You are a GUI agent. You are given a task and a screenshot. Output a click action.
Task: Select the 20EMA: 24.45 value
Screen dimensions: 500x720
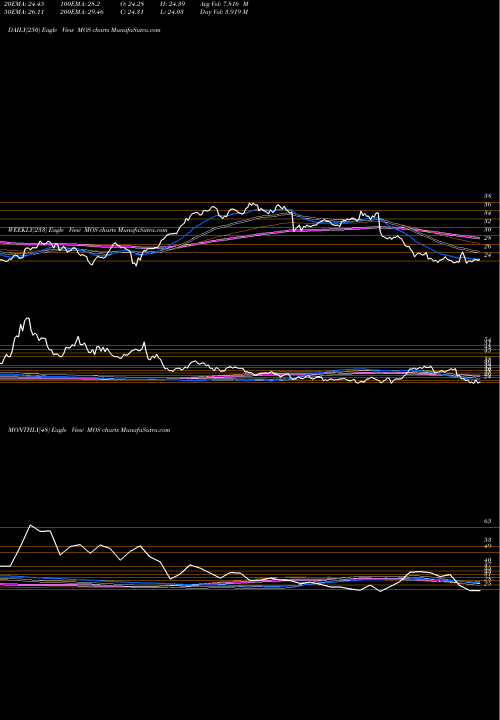[x=26, y=3]
